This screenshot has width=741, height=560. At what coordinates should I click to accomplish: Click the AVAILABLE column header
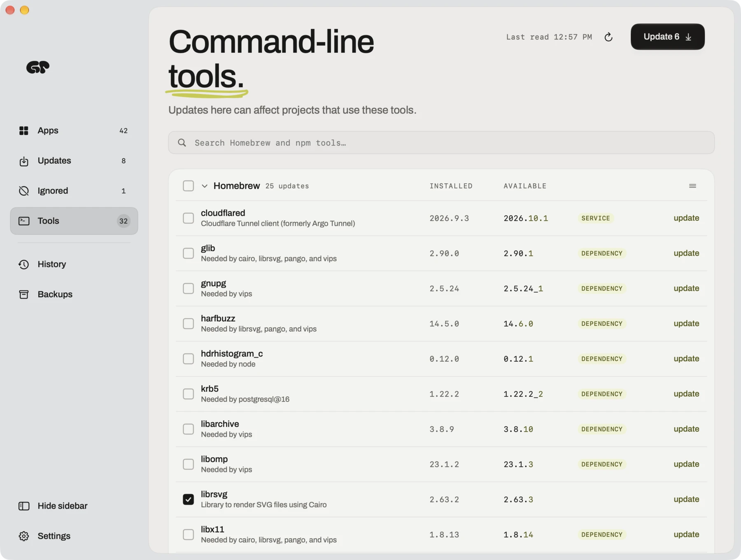coord(525,186)
